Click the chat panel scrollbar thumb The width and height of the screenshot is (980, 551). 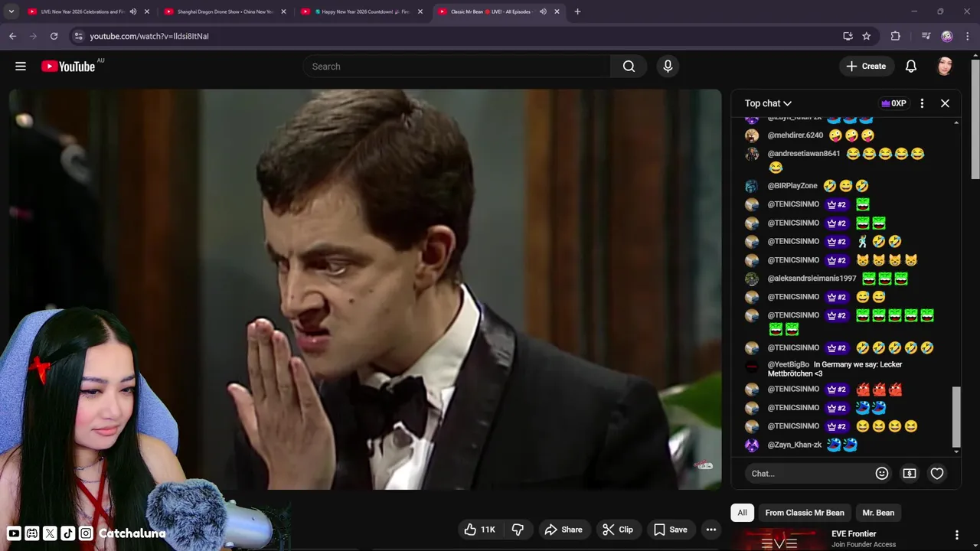tap(955, 416)
